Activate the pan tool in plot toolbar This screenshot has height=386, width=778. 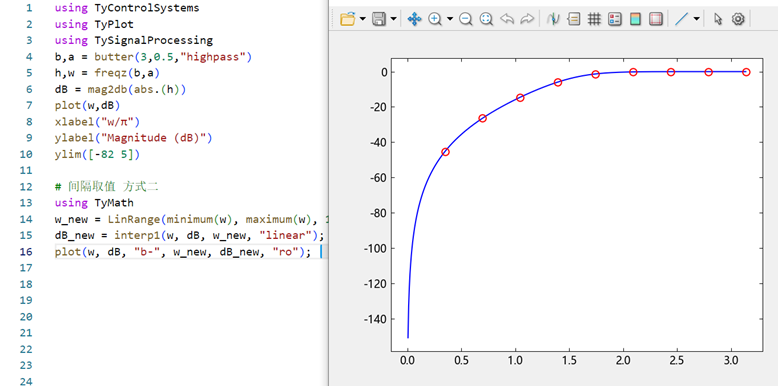[414, 19]
